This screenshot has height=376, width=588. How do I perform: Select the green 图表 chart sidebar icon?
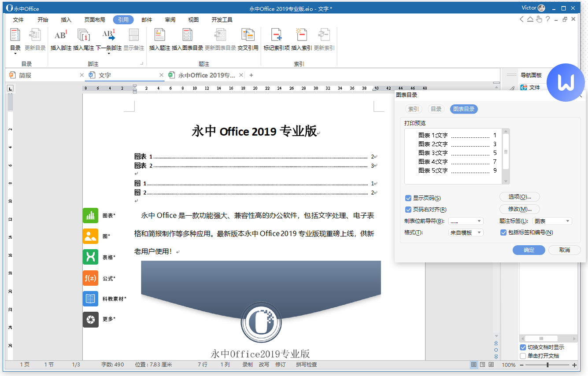tap(90, 215)
